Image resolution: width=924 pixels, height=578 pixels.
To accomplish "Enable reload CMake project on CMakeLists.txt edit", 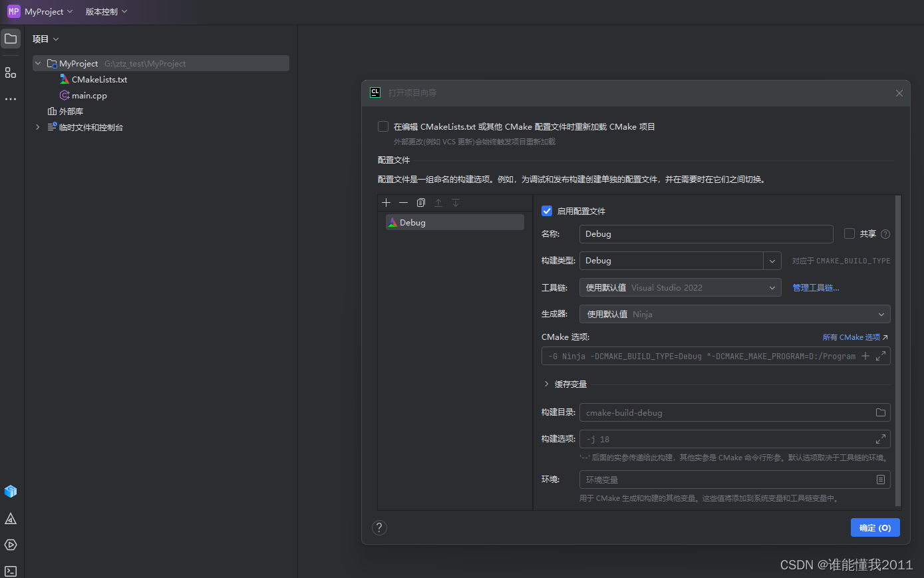I will [x=383, y=126].
